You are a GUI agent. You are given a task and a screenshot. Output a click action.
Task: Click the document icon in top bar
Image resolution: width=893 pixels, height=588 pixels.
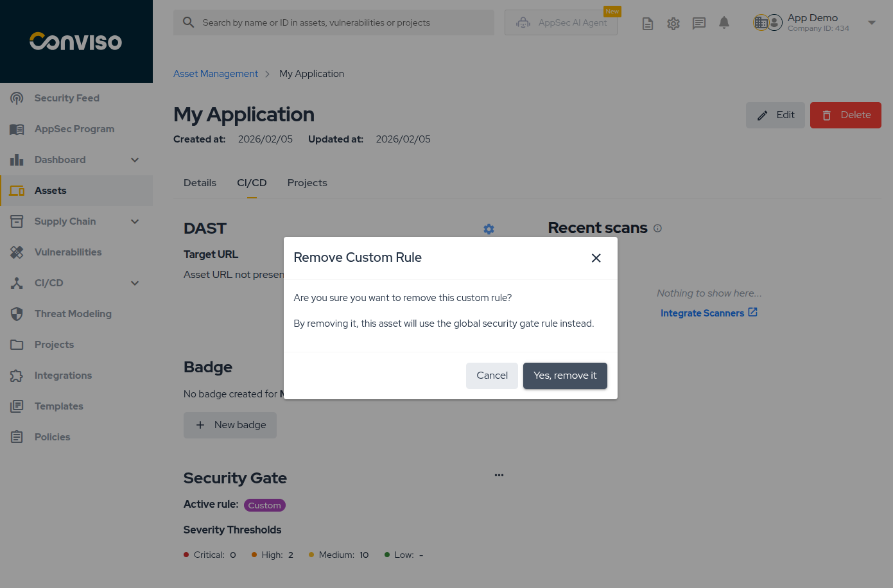[648, 24]
